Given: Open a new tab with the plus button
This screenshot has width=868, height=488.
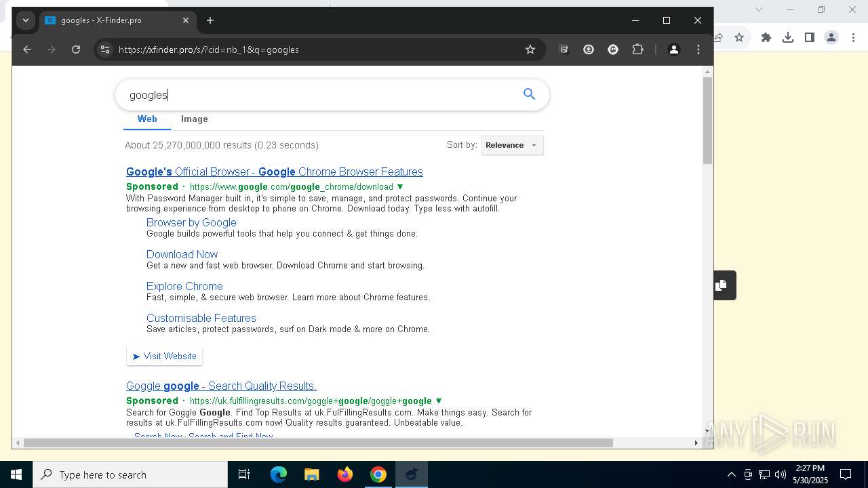Looking at the screenshot, I should click(210, 20).
